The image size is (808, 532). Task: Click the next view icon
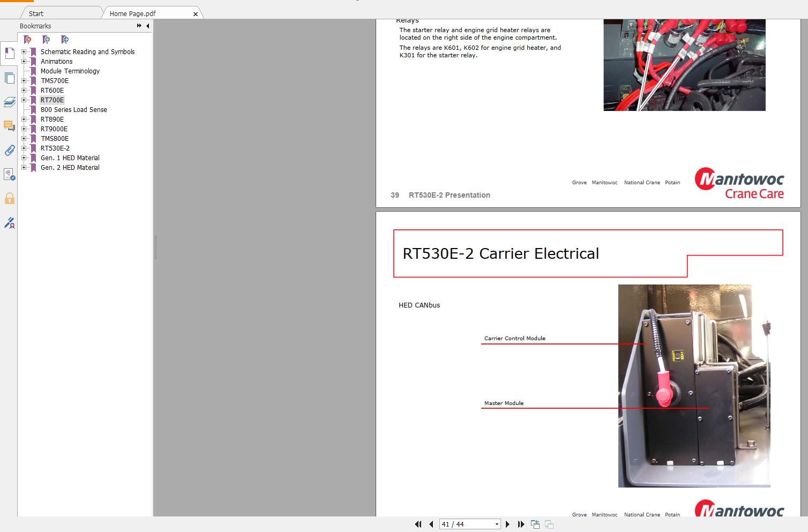[549, 524]
